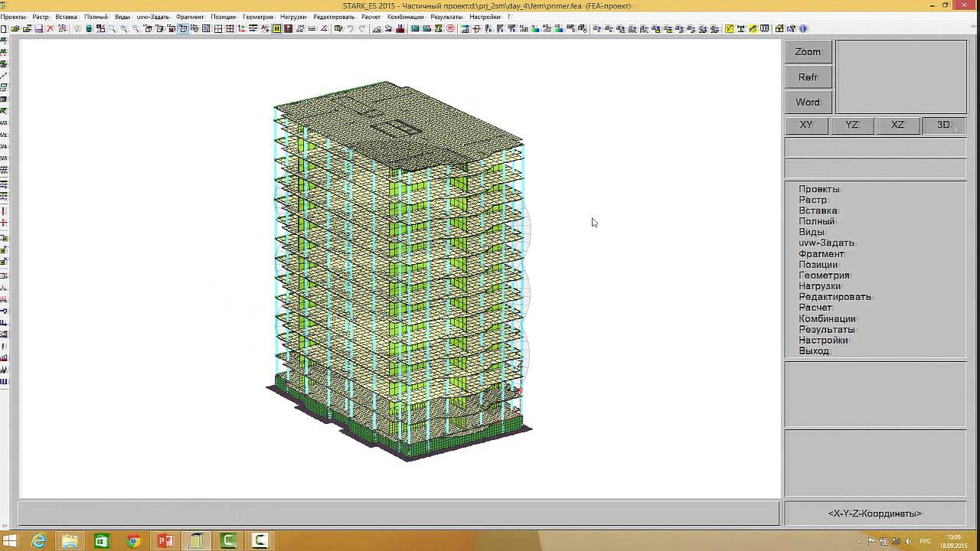Open the Нагрузки menu in side panel

coord(820,286)
